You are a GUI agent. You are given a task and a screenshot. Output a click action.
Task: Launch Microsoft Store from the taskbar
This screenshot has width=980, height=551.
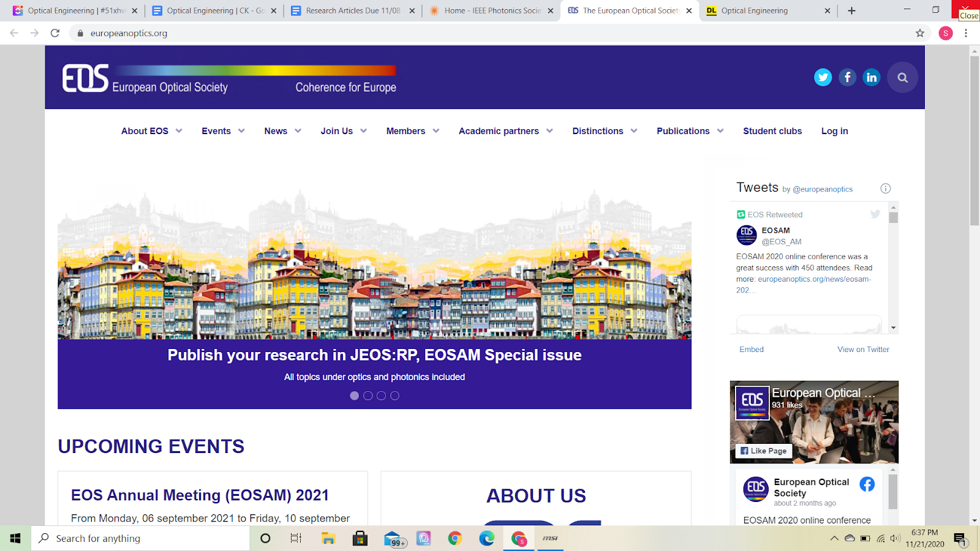pyautogui.click(x=360, y=538)
